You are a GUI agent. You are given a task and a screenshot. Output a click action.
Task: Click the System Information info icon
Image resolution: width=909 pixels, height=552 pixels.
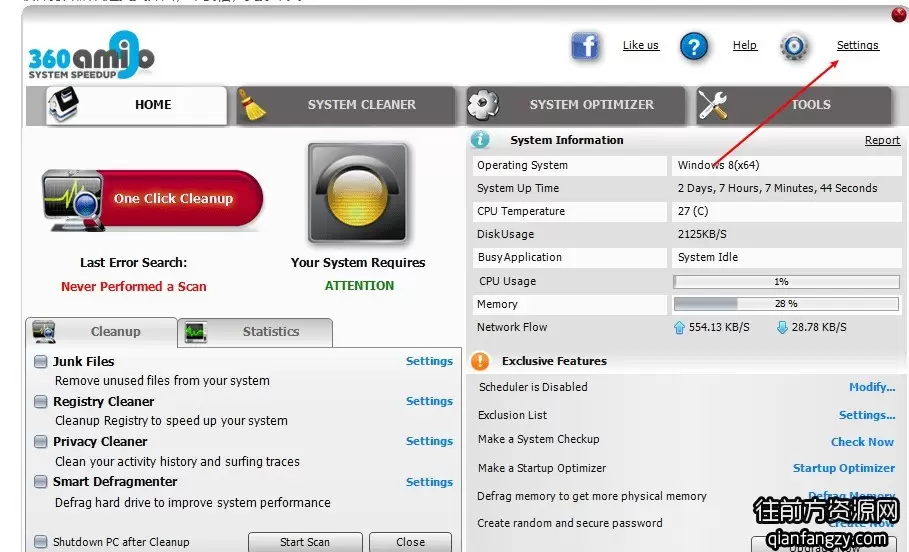[480, 140]
